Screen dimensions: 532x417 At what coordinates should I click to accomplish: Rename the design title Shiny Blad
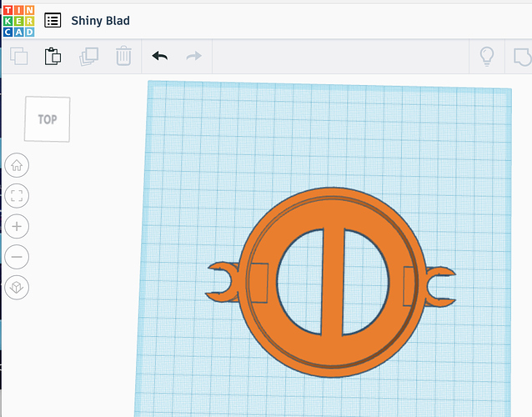point(100,21)
